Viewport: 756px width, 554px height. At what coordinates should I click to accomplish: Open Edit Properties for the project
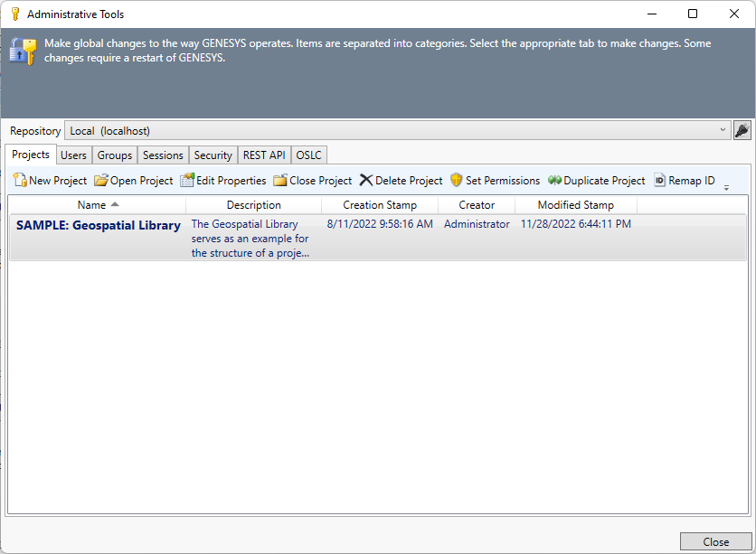point(187,181)
